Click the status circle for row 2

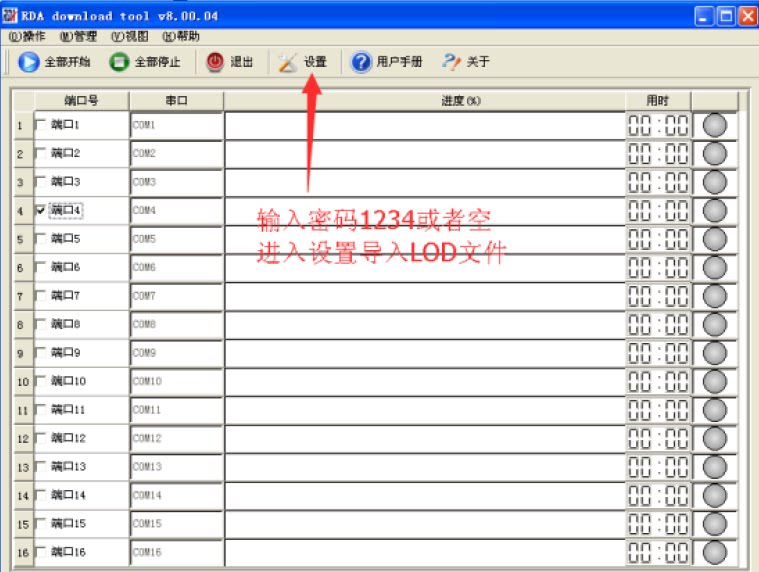(714, 154)
